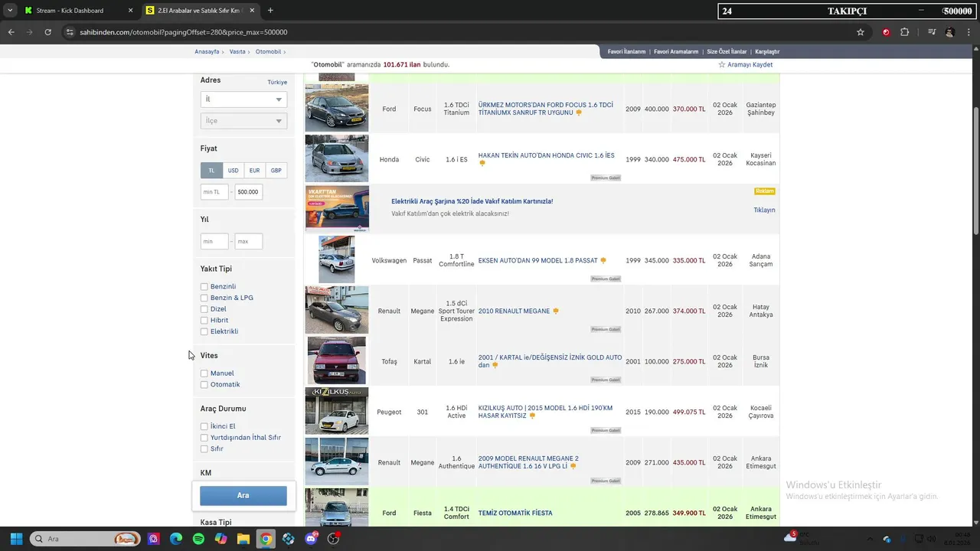Open Discord from the taskbar
This screenshot has width=980, height=551.
(311, 539)
